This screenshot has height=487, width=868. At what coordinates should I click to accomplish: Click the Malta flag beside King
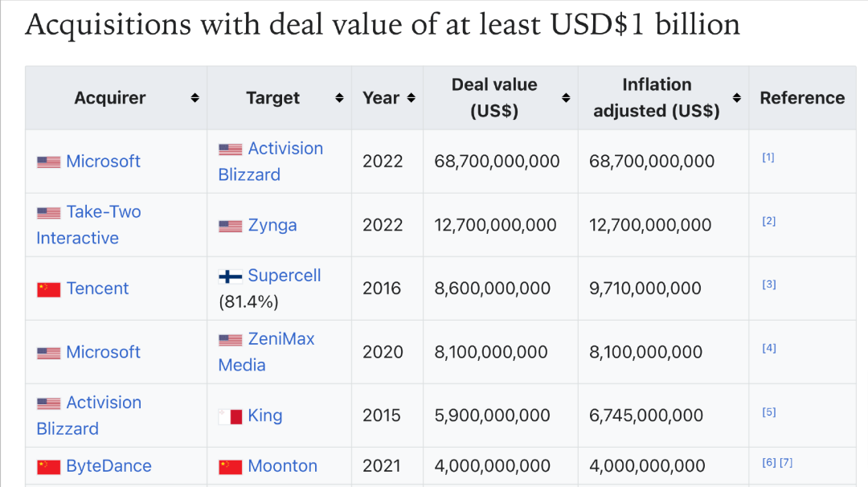point(230,416)
